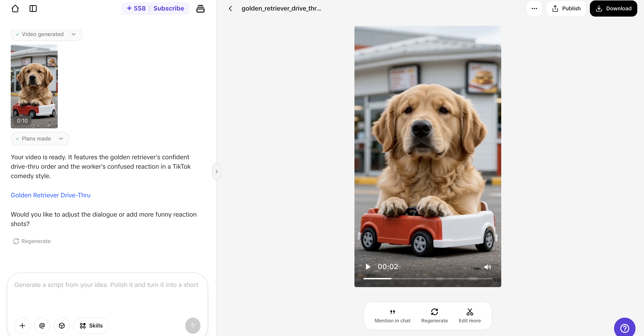Collapse the chat panel with chevron handle
Viewport: 644px width, 336px height.
(x=217, y=172)
